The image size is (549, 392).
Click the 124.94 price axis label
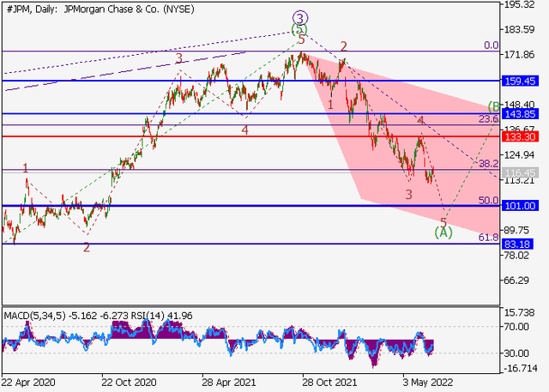pyautogui.click(x=520, y=154)
